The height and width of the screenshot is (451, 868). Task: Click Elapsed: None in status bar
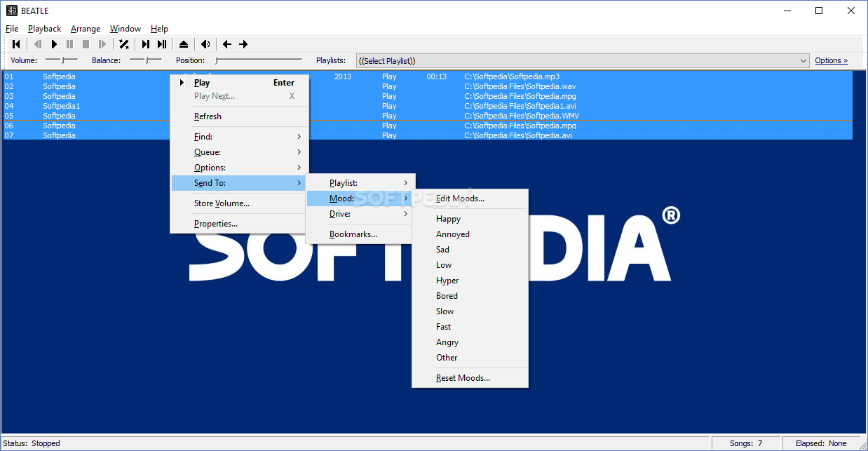tap(821, 443)
